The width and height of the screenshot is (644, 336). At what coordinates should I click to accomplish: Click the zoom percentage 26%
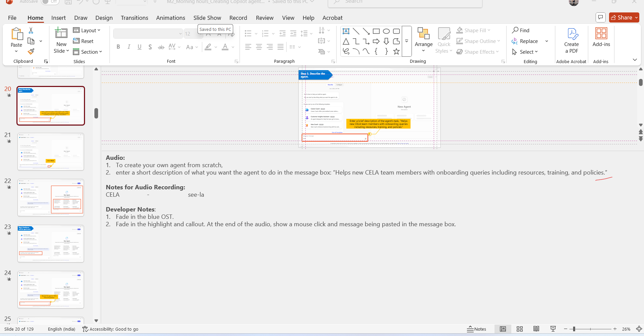click(x=626, y=329)
